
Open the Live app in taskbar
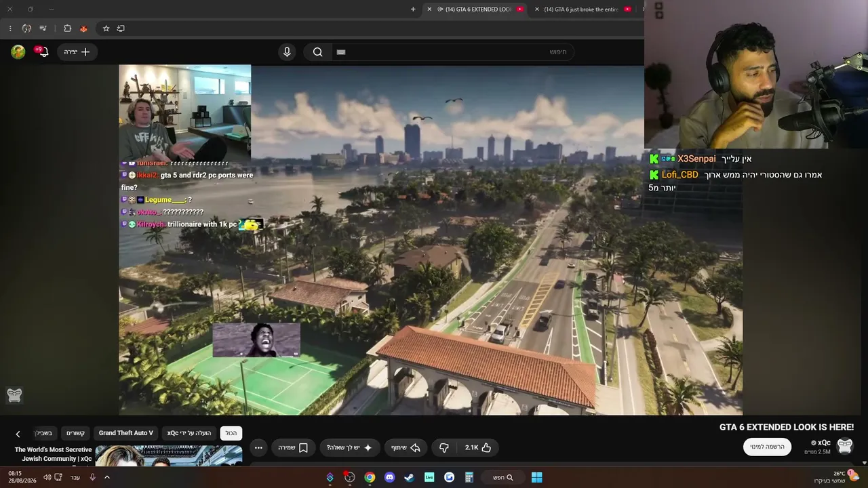click(429, 477)
